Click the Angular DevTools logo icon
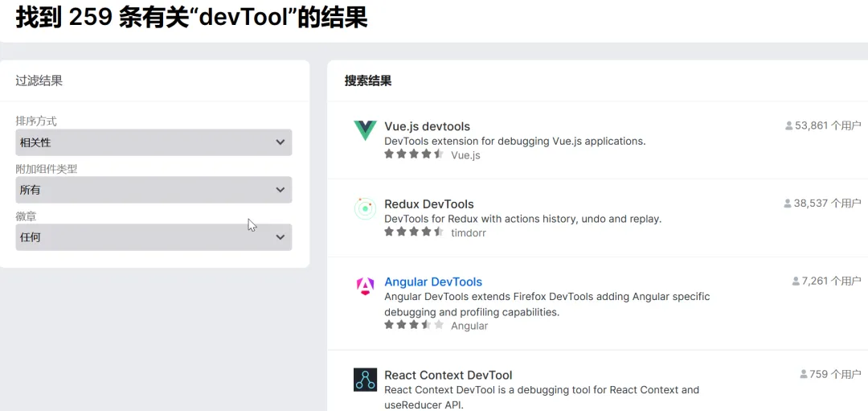 coord(365,286)
